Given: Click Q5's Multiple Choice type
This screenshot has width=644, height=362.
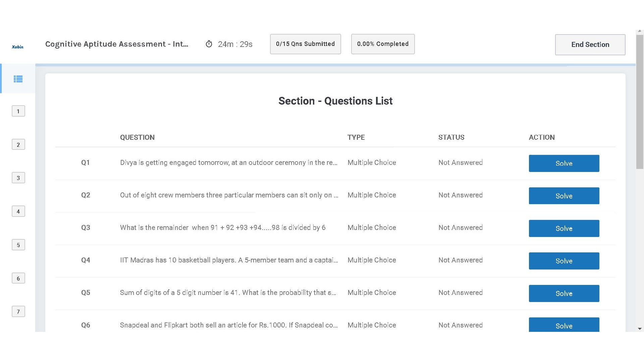Looking at the screenshot, I should tap(372, 293).
